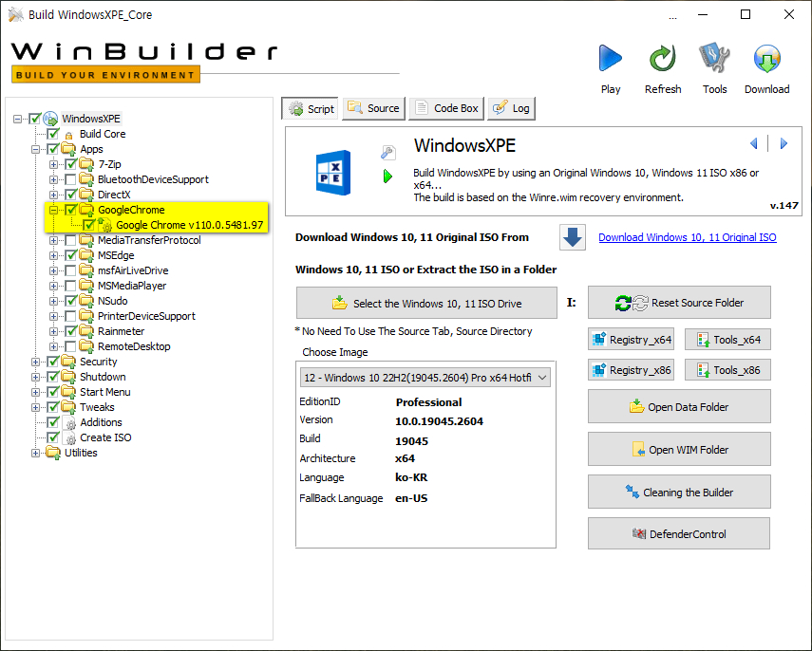
Task: Go to next script with right arrow
Action: point(784,143)
